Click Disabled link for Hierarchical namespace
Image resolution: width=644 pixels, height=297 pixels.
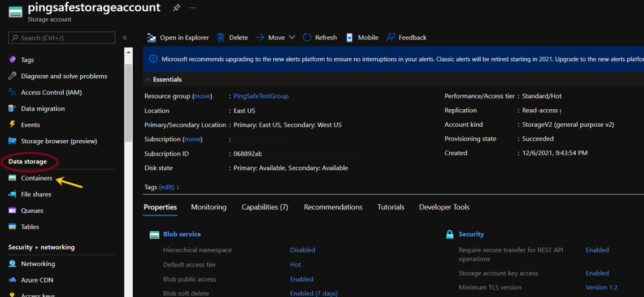pyautogui.click(x=302, y=250)
